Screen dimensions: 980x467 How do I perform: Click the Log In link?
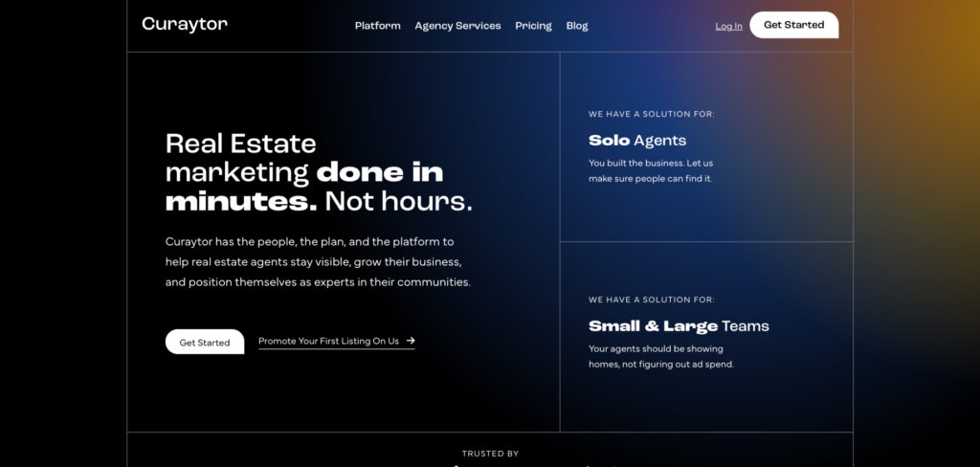[x=728, y=26]
